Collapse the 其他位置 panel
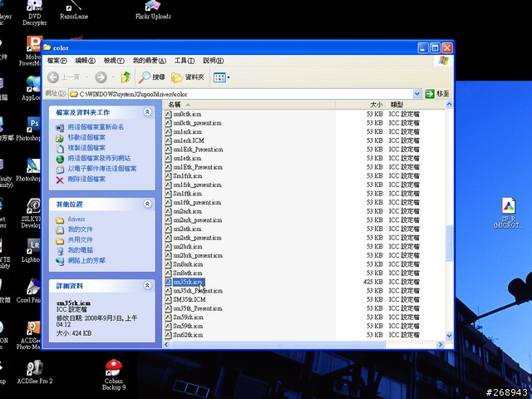Screen dimensions: 532x399 click(147, 204)
